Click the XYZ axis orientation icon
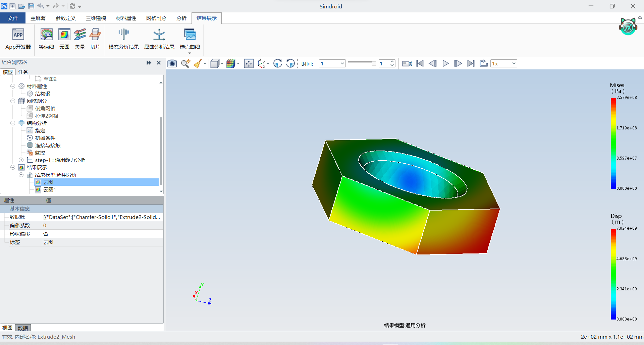The height and width of the screenshot is (345, 644). point(262,63)
